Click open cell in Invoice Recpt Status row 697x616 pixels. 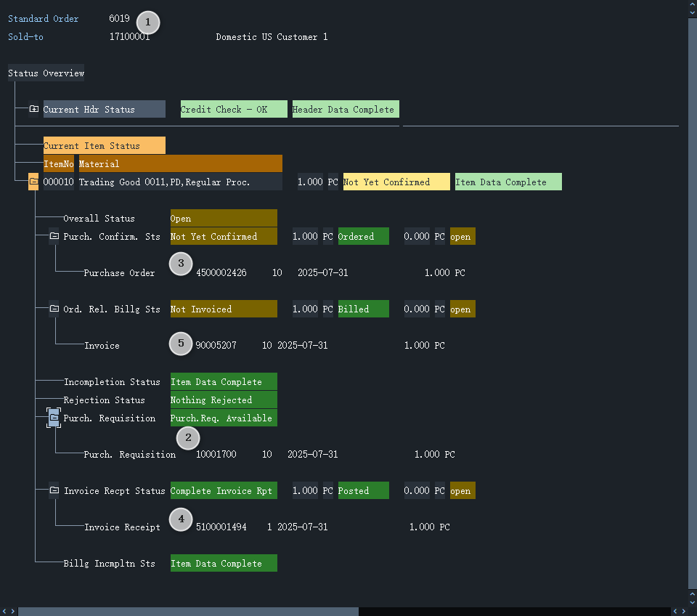tap(462, 490)
